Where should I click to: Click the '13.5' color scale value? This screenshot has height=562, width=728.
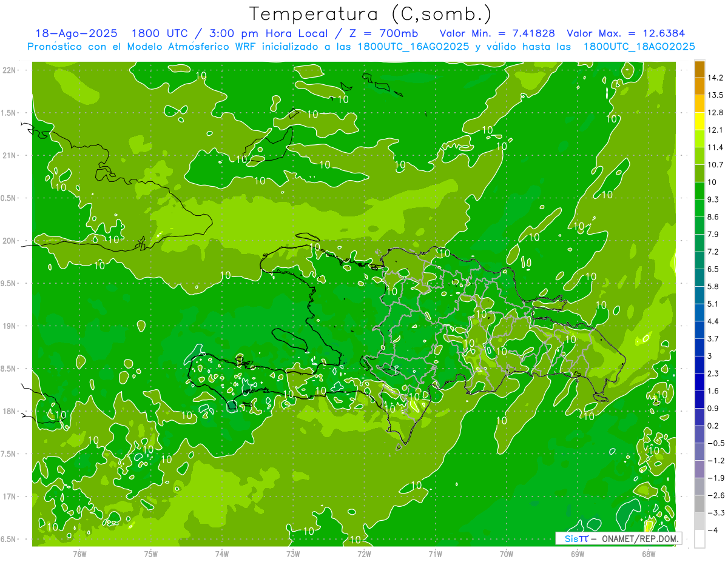[x=716, y=95]
